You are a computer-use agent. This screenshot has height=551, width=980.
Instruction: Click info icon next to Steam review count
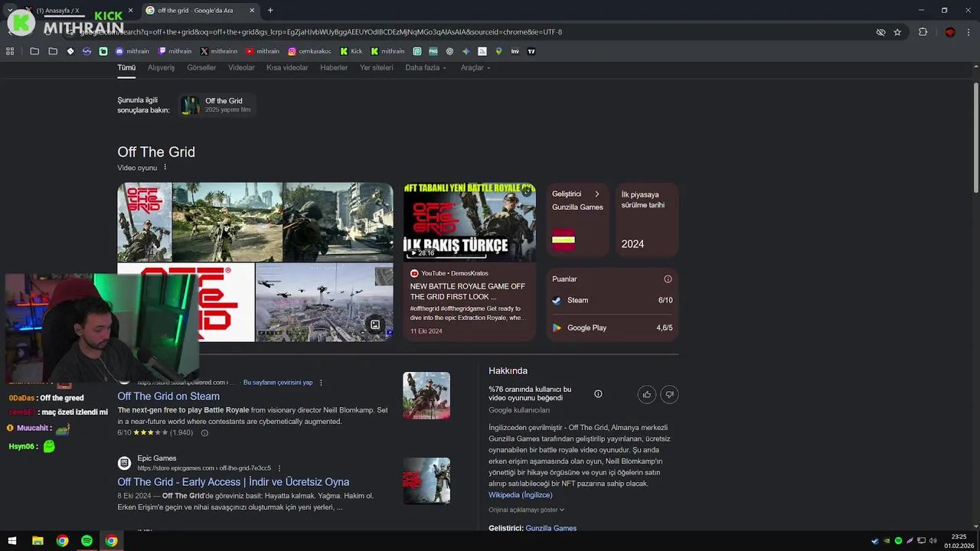pos(204,433)
